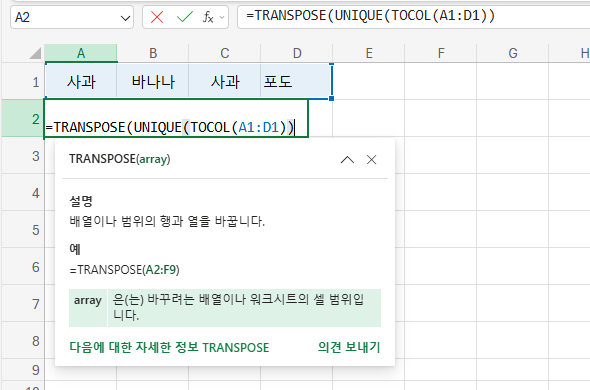Click the 설명 heading in help card
This screenshot has width=590, height=390.
point(81,201)
